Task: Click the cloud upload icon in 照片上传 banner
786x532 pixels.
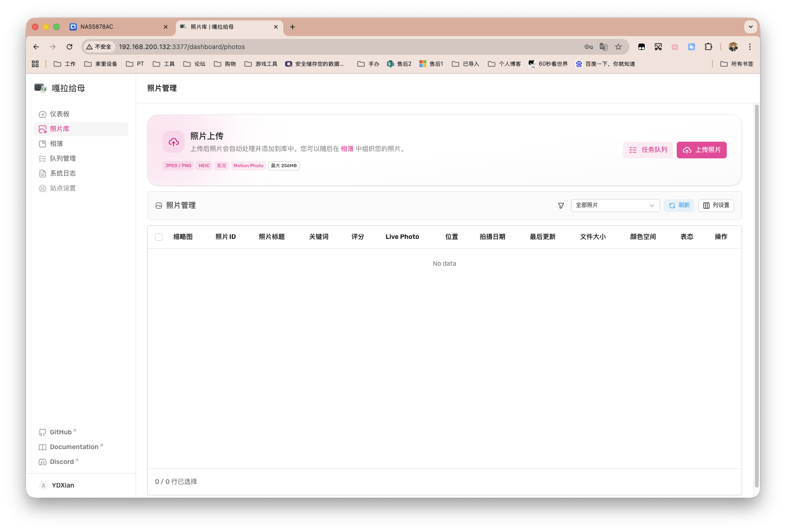Action: click(173, 142)
